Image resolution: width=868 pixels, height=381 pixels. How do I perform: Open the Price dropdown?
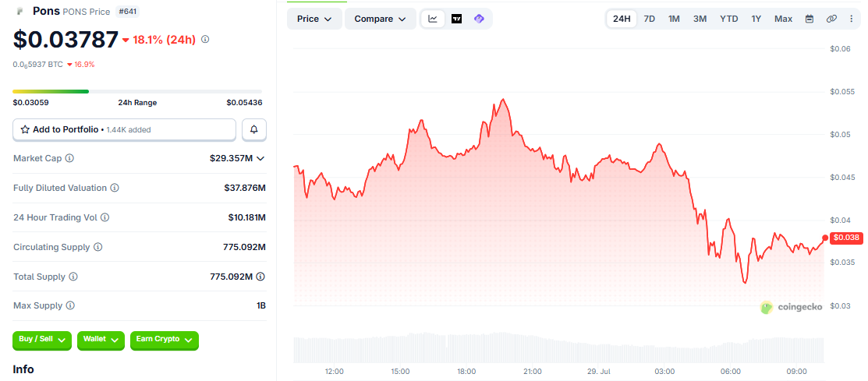click(314, 19)
